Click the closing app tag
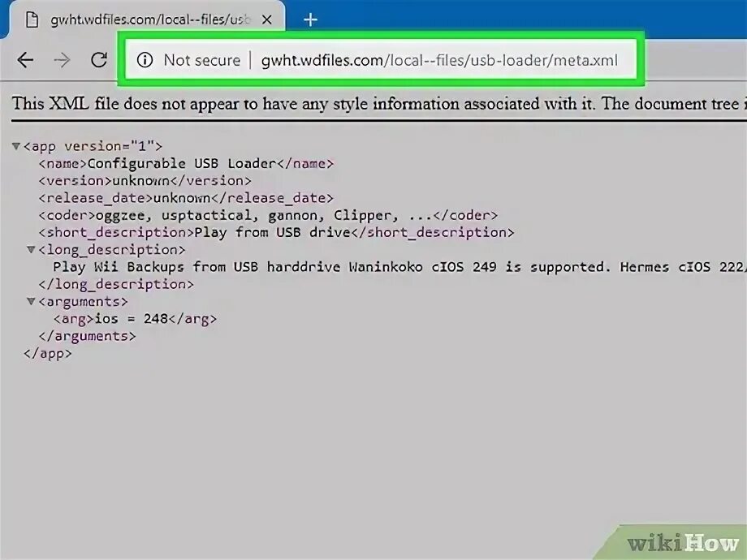The height and width of the screenshot is (560, 747). click(x=48, y=353)
